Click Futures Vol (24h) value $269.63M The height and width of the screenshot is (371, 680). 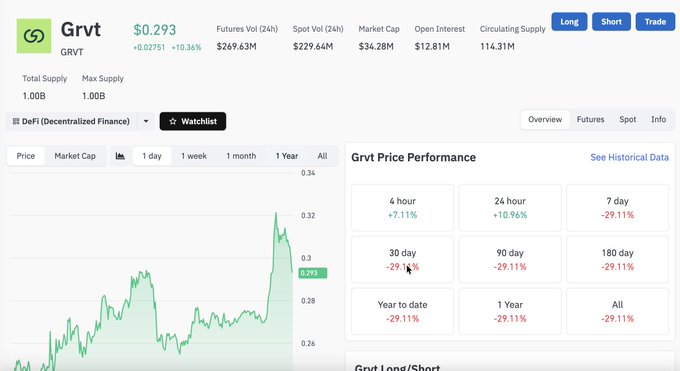click(236, 46)
